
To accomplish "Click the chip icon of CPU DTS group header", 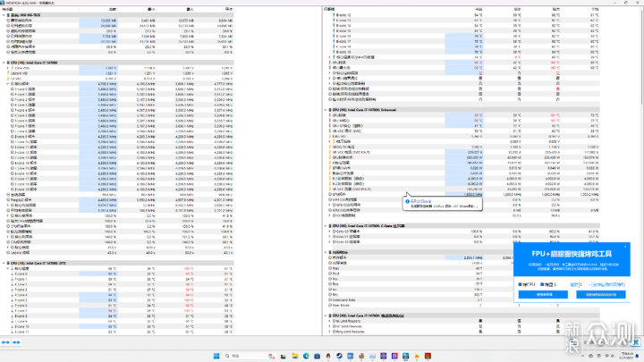I will coord(8,263).
